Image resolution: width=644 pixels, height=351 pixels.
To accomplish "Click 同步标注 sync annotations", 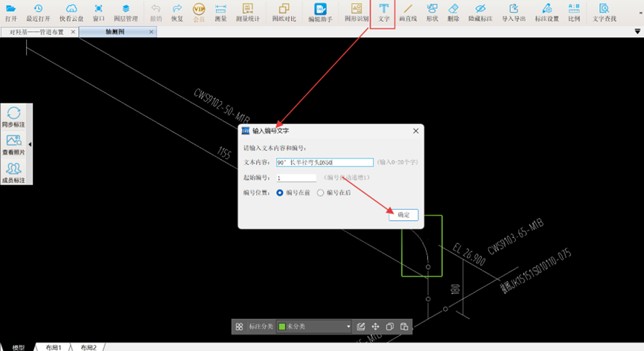I will [13, 117].
